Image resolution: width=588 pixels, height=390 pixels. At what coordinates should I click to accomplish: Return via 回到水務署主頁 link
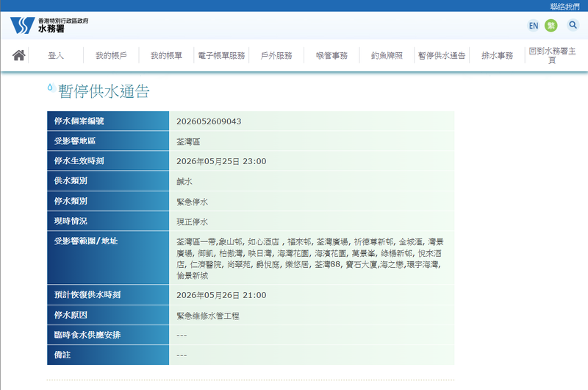[552, 55]
